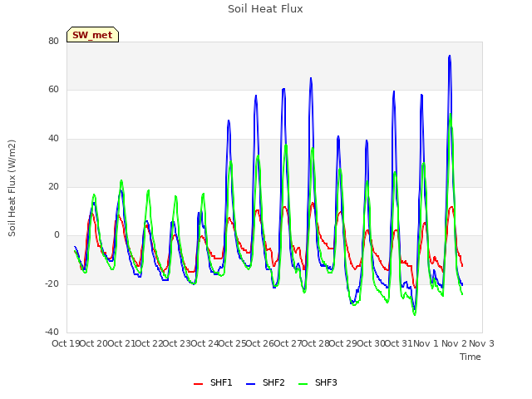
Task: Click the green SHF3 legend color marker
Action: point(303,384)
